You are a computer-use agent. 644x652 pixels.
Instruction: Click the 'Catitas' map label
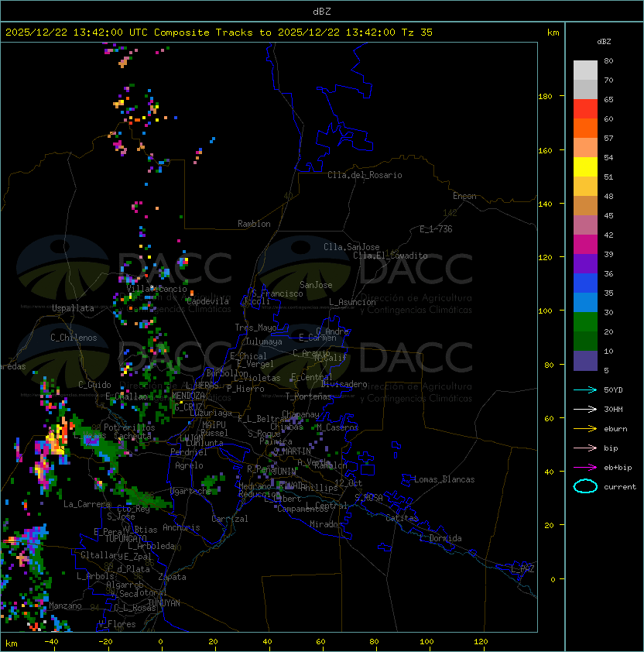pyautogui.click(x=402, y=518)
